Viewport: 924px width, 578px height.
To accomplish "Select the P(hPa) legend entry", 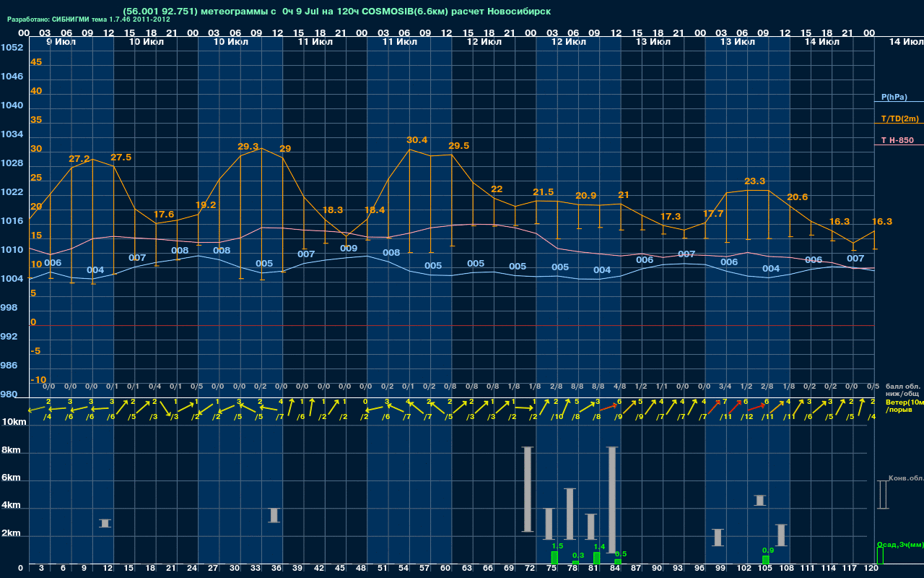I will 894,97.
